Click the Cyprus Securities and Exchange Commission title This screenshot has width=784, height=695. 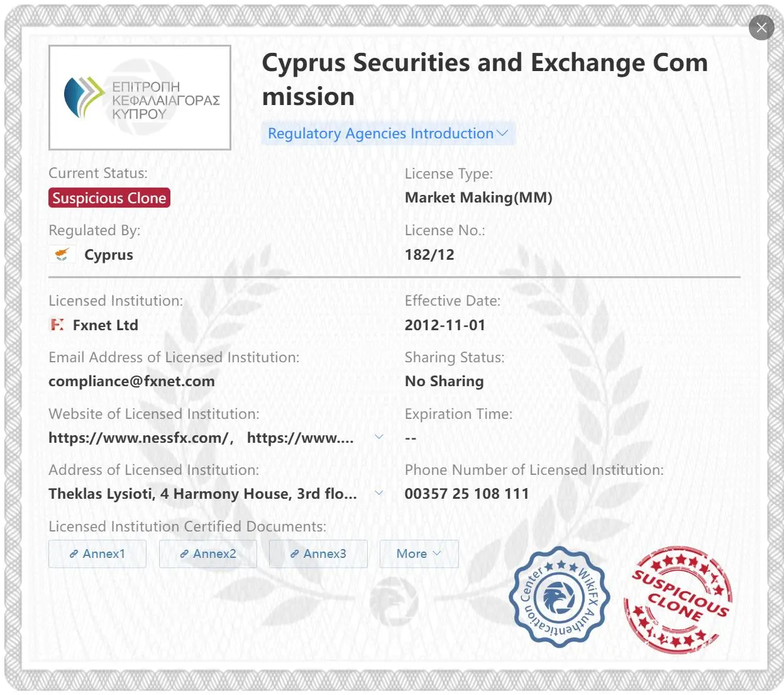pyautogui.click(x=485, y=80)
